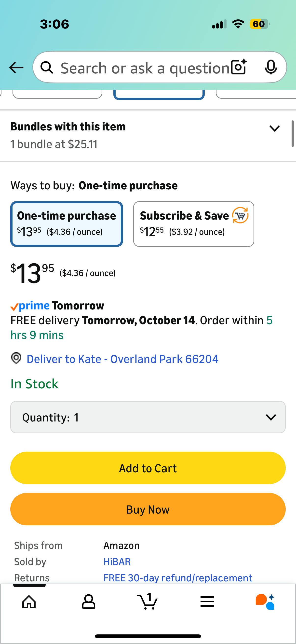Open the HiBAR seller link

(x=117, y=562)
